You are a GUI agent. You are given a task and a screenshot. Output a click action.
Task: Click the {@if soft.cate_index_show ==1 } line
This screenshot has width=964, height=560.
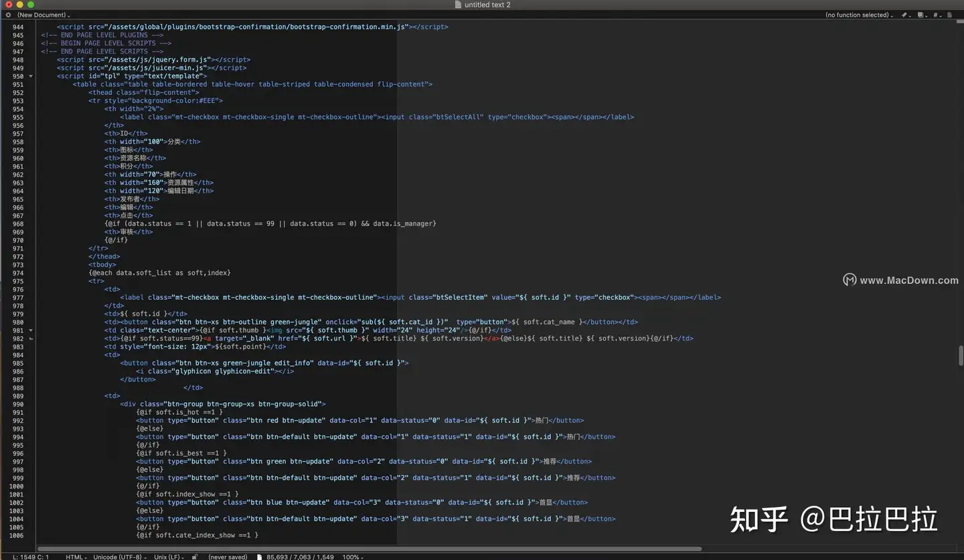click(x=197, y=535)
